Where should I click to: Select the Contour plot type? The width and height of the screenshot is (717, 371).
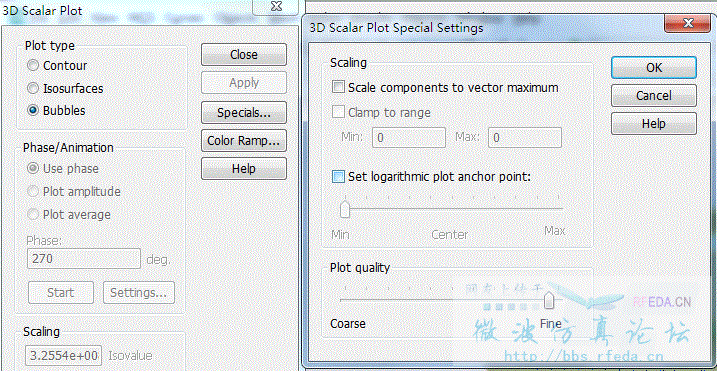click(x=33, y=66)
